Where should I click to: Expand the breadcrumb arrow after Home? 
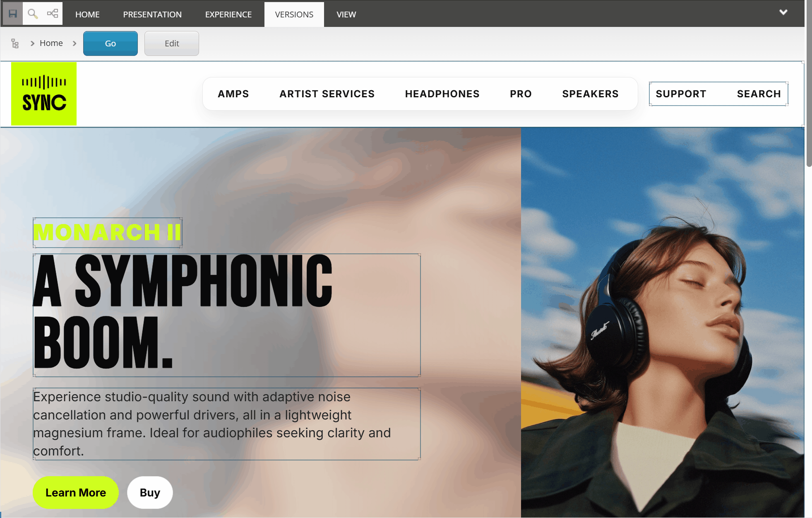(74, 43)
